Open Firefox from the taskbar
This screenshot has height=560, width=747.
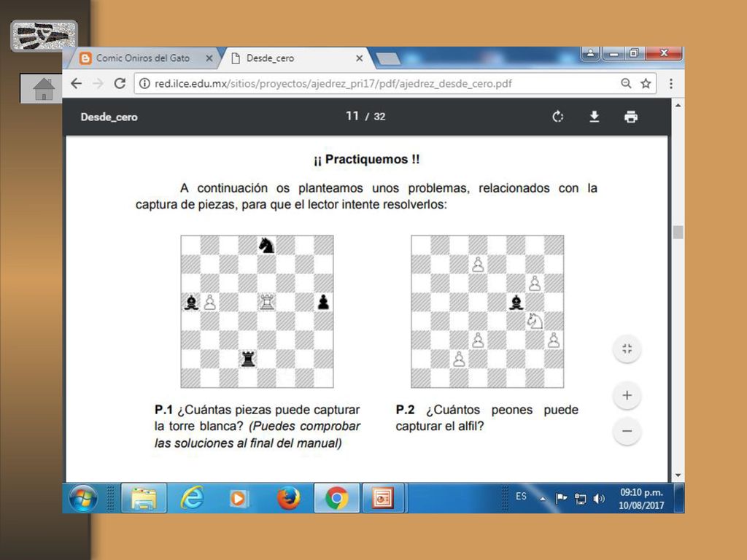tap(289, 498)
